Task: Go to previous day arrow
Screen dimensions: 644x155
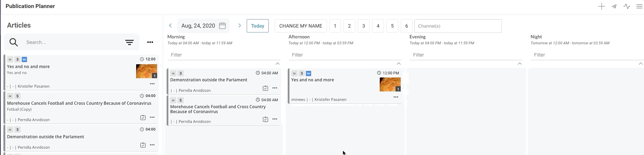Action: coord(170,26)
